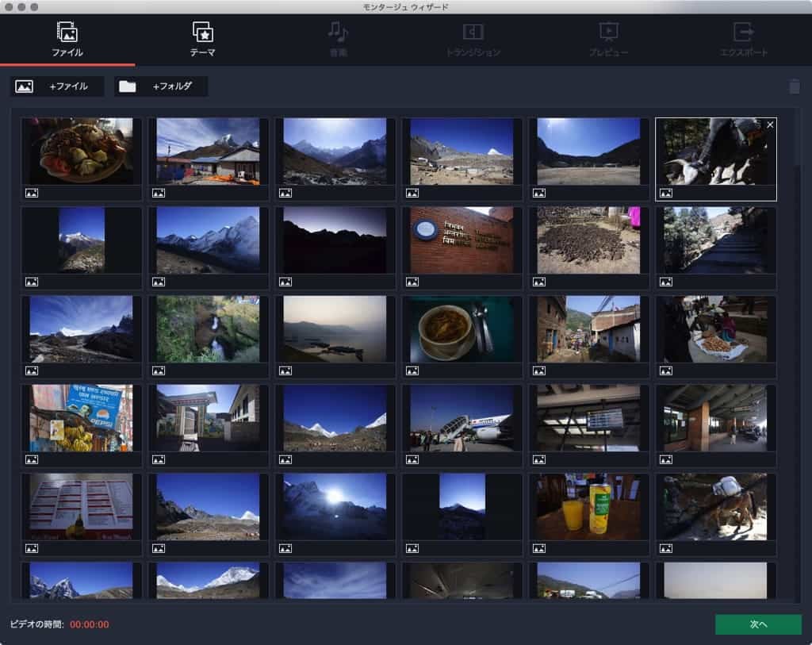Open the 音楽 tab with music note icon
The width and height of the screenshot is (812, 645).
coord(338,40)
